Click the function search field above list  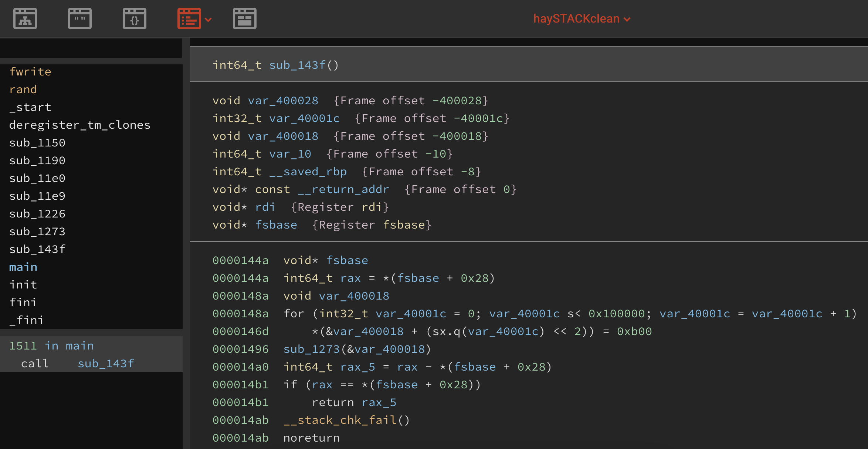91,48
